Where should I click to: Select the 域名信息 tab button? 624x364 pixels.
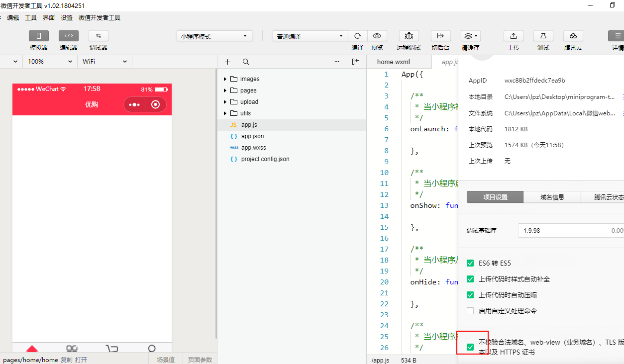click(552, 197)
